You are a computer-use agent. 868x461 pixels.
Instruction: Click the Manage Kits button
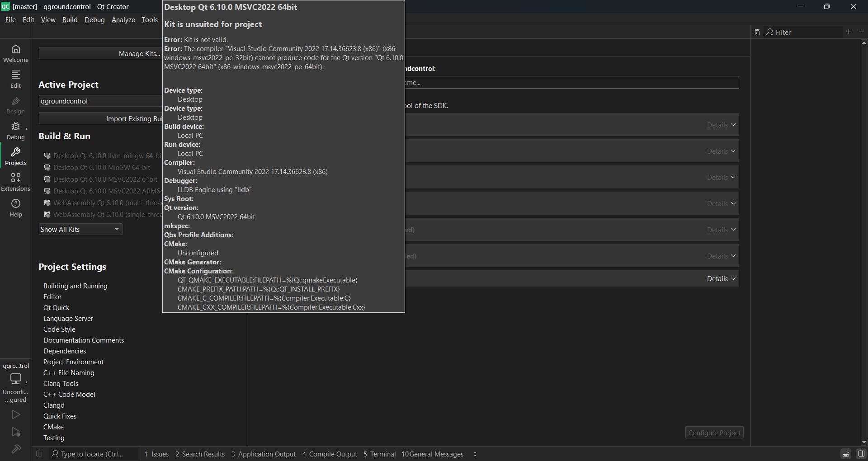[139, 53]
